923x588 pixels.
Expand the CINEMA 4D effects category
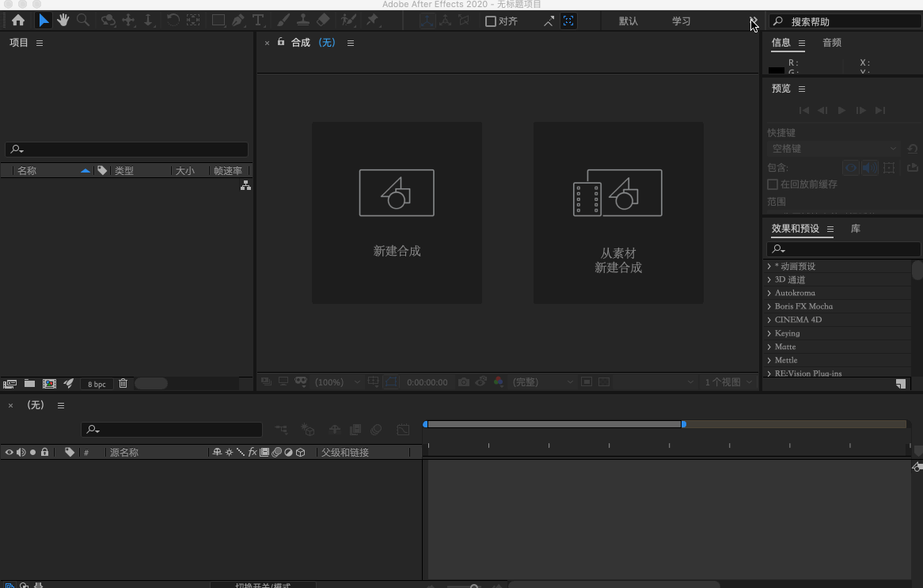pyautogui.click(x=769, y=320)
